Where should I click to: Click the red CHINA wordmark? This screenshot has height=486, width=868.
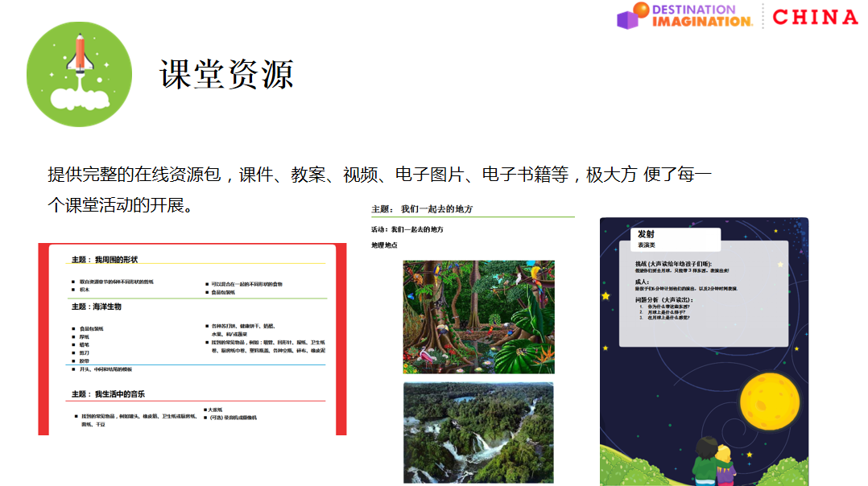tap(816, 17)
